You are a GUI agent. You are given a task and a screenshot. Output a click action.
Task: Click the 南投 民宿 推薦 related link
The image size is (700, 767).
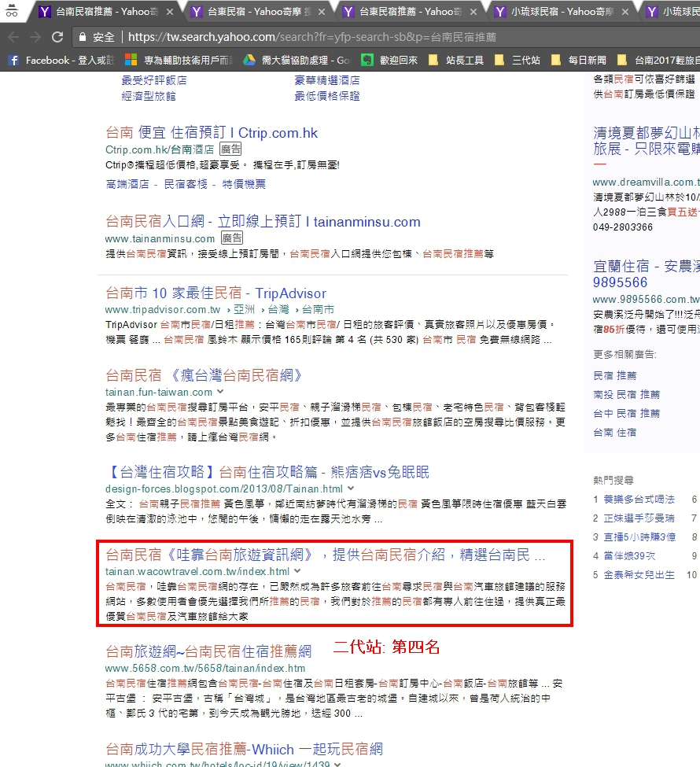[627, 394]
